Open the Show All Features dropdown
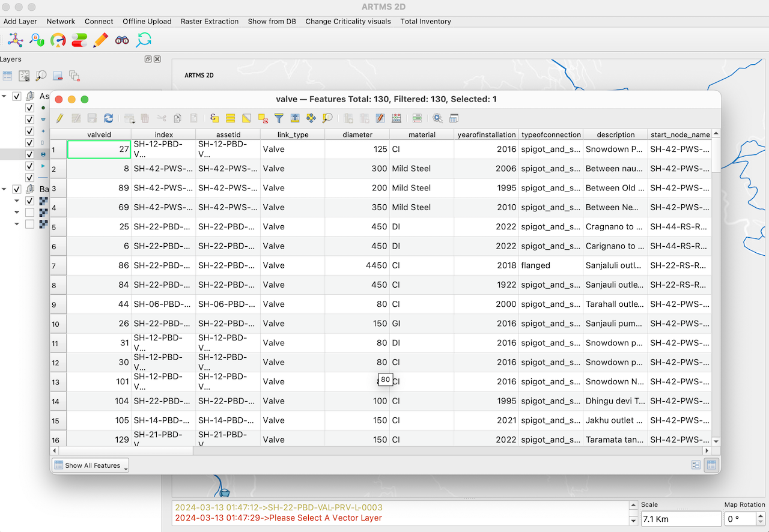The height and width of the screenshot is (532, 769). (x=91, y=465)
